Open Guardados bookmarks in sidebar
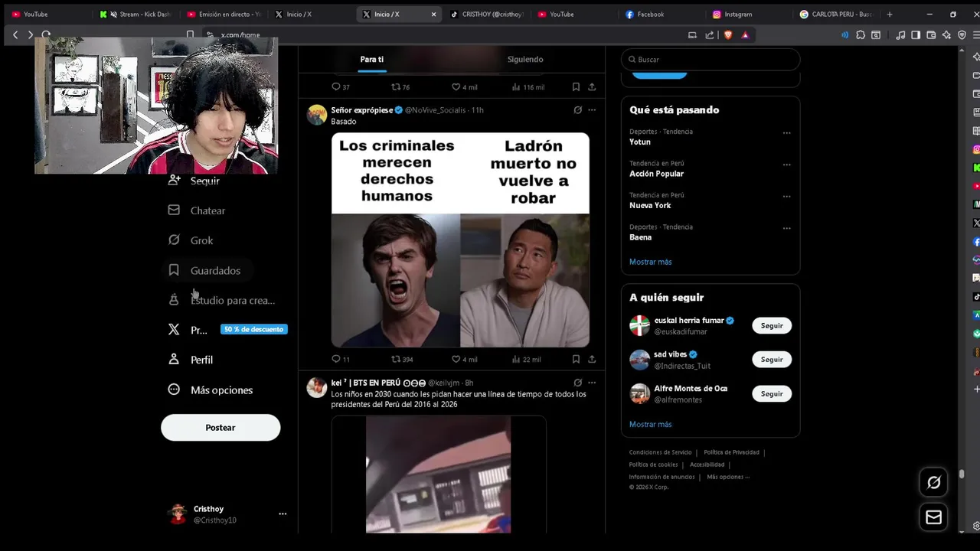 coord(204,270)
